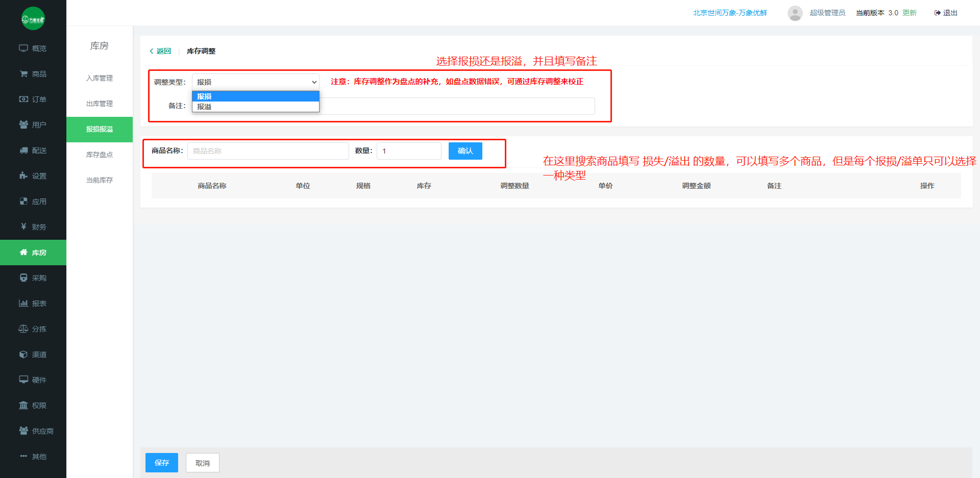Screen dimensions: 980x478
Task: Click 北京世间万象-万象优鲜 store link
Action: tap(730, 13)
